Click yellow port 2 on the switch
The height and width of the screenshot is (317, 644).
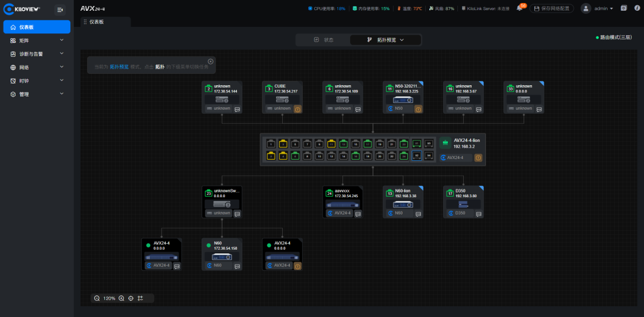(x=271, y=156)
